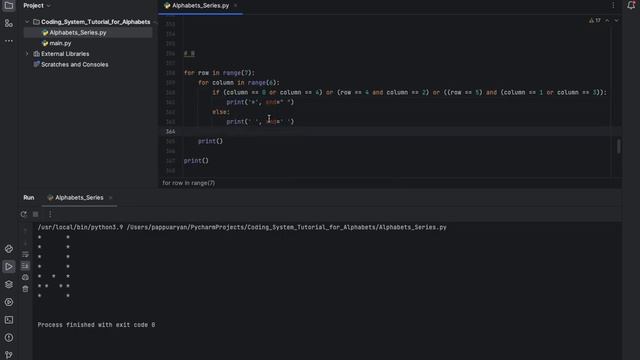This screenshot has width=640, height=360.
Task: Toggle soft-wrap in the console
Action: 25,254
